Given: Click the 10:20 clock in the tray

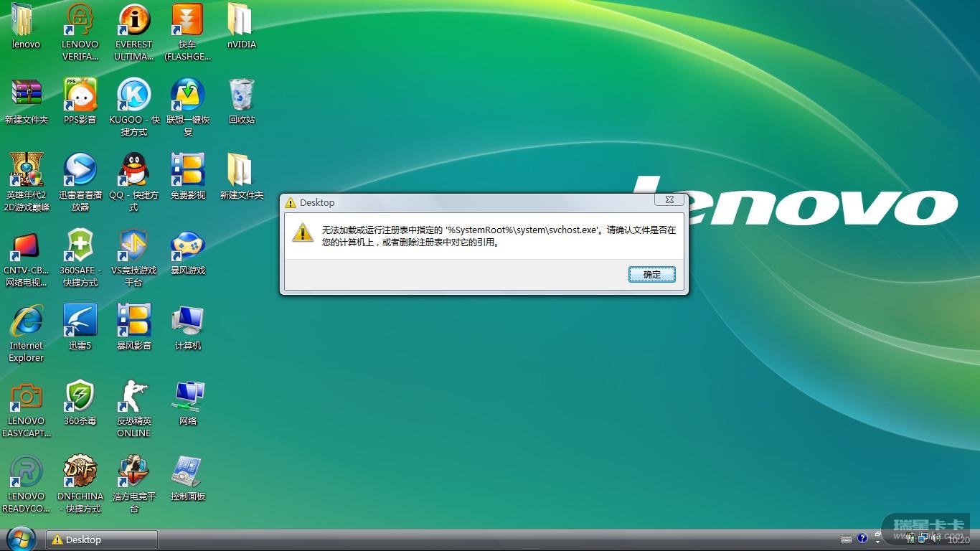Looking at the screenshot, I should point(958,540).
